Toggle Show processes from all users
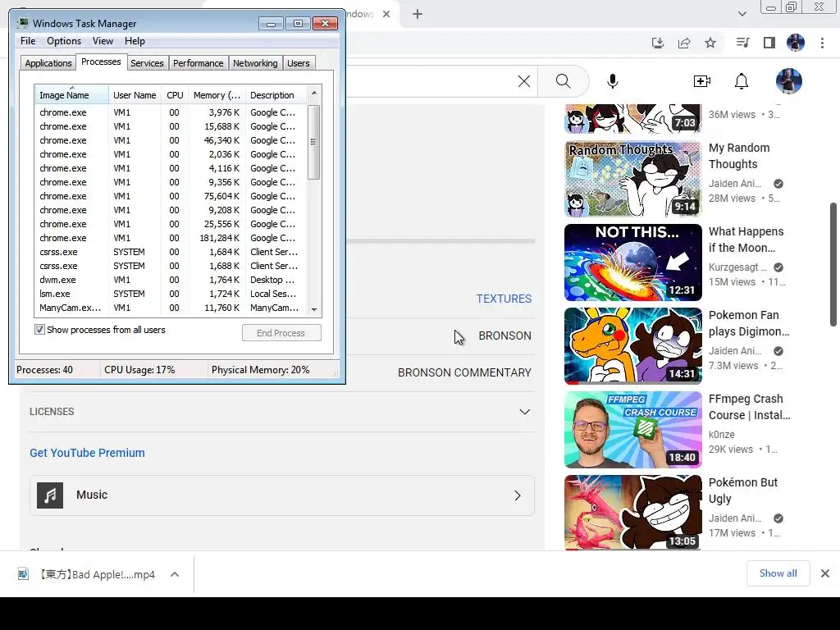The height and width of the screenshot is (630, 840). click(x=39, y=330)
